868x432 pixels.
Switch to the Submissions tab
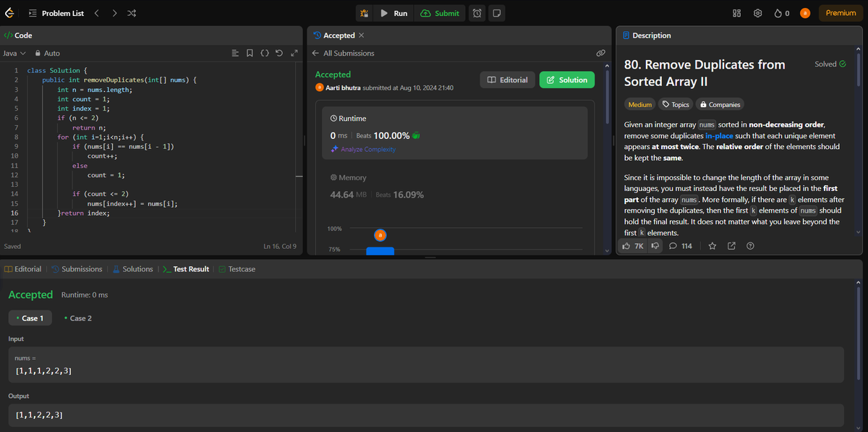pos(77,268)
